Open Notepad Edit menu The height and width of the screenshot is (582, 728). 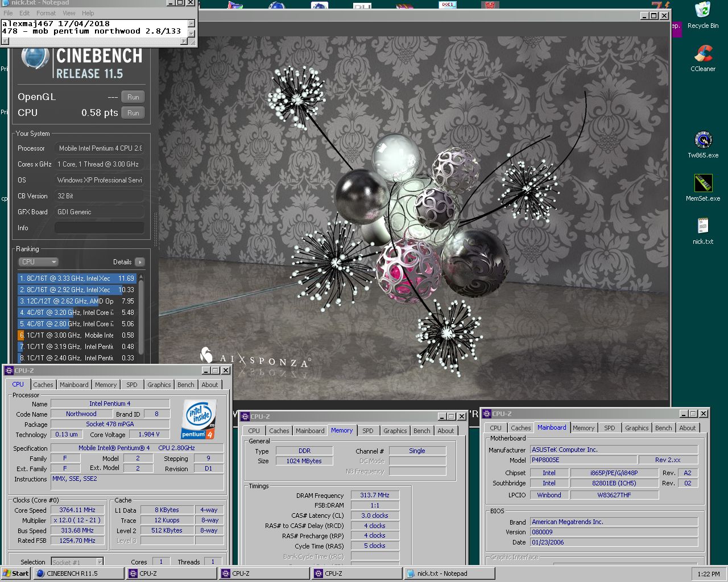[x=24, y=13]
